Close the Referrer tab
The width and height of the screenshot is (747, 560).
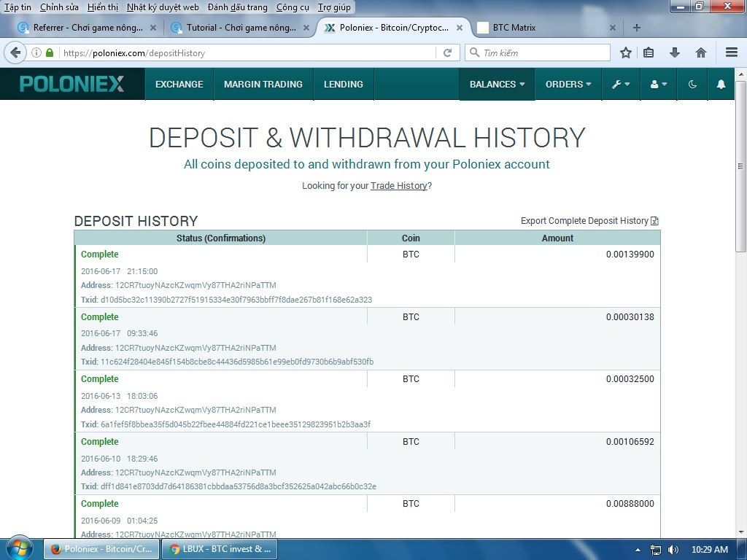point(153,28)
